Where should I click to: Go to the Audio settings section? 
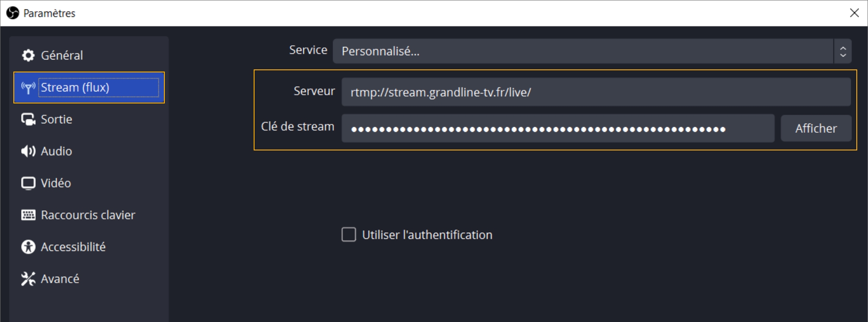[x=57, y=151]
